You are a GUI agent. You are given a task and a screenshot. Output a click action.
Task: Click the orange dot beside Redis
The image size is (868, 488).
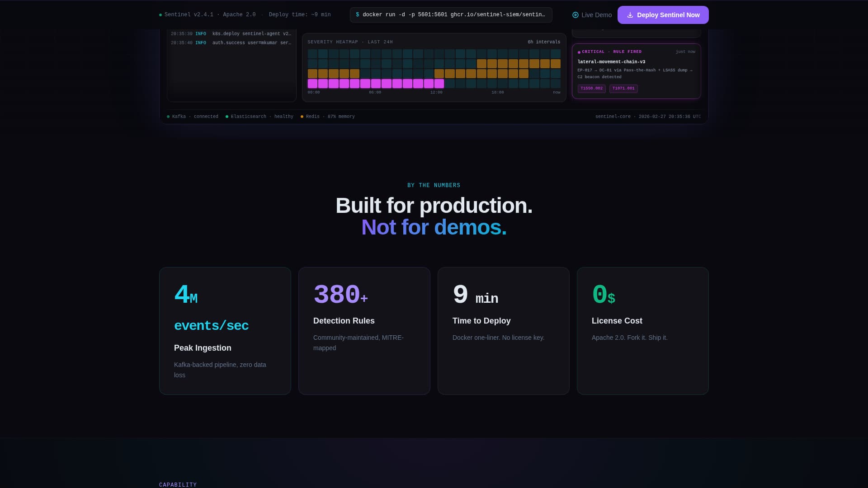(302, 117)
